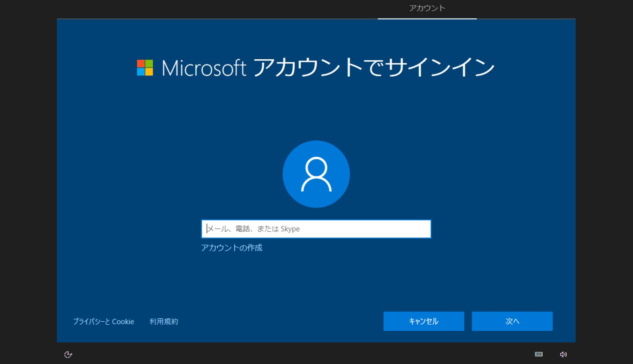Screen dimensions: 633x364
Task: Open the Ease of Access icon
Action: coord(68,354)
